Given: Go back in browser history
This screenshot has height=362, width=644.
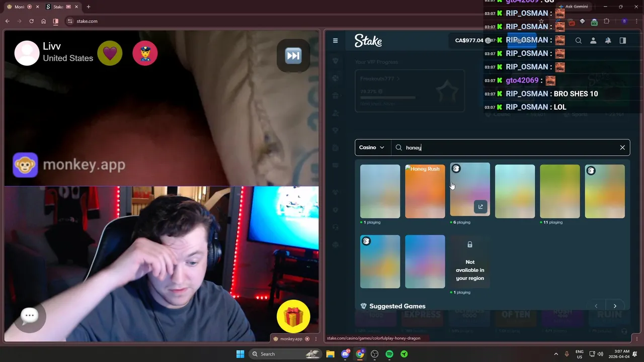Looking at the screenshot, I should point(7,21).
